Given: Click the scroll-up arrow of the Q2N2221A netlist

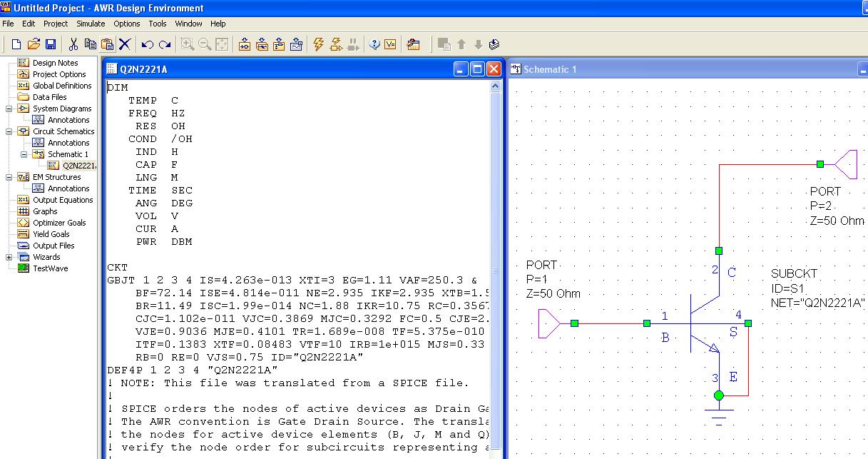Looking at the screenshot, I should pos(496,86).
